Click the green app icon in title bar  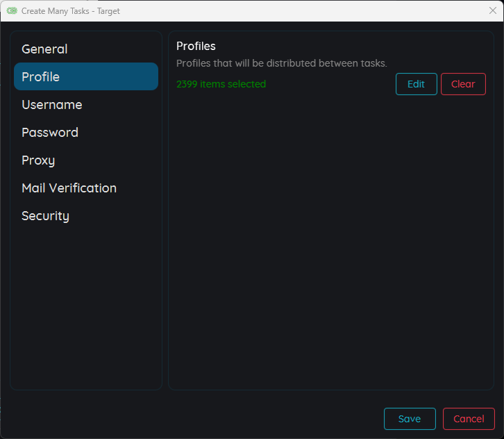[12, 10]
